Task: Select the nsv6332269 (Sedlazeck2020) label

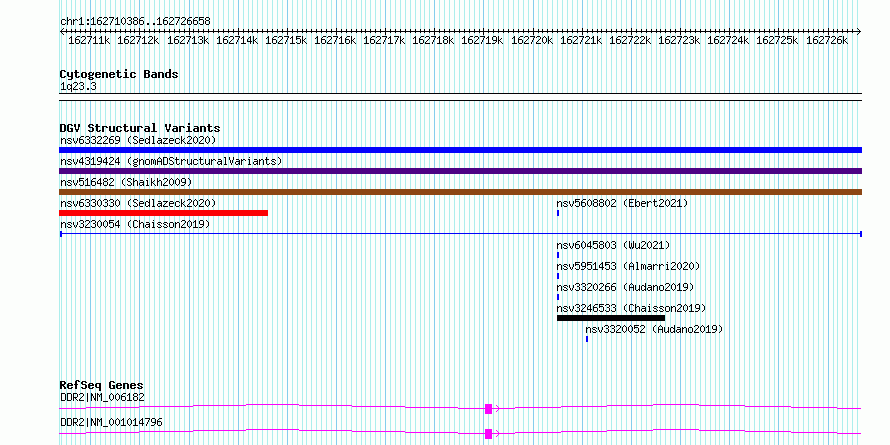Action: point(138,140)
